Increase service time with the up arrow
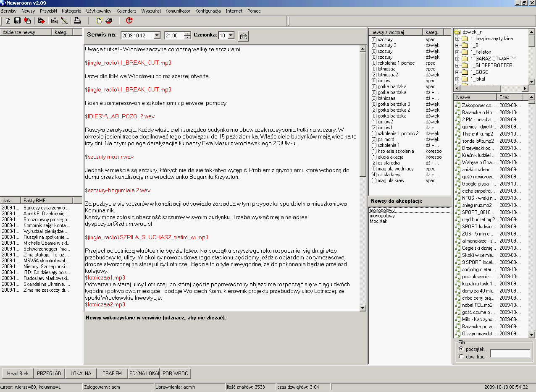The width and height of the screenshot is (536, 392). [187, 34]
